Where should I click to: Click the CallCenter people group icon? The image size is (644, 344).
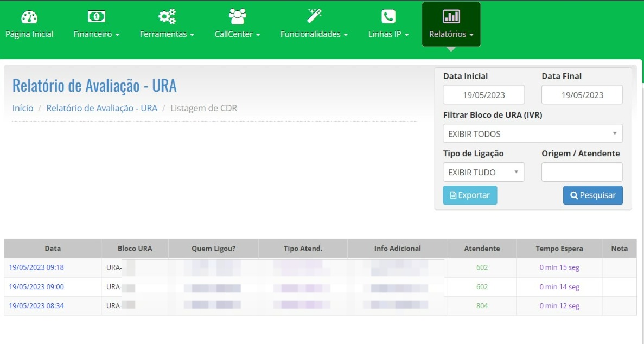pyautogui.click(x=237, y=17)
